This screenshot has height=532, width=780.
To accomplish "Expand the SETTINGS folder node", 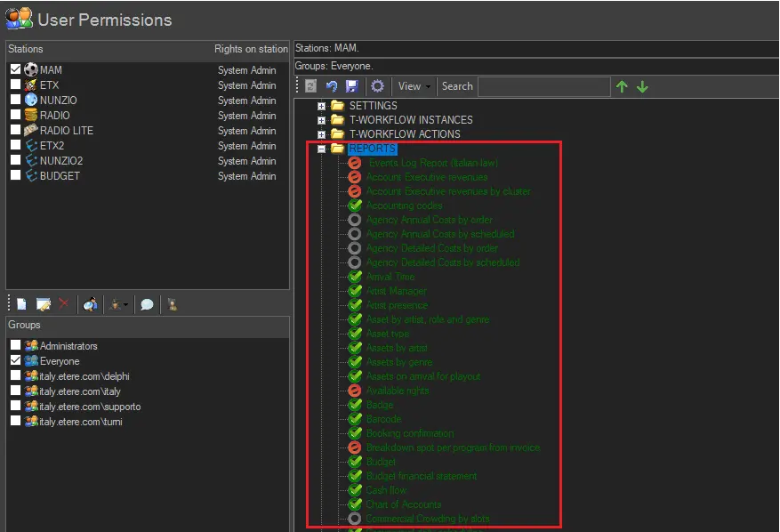I will [x=322, y=106].
